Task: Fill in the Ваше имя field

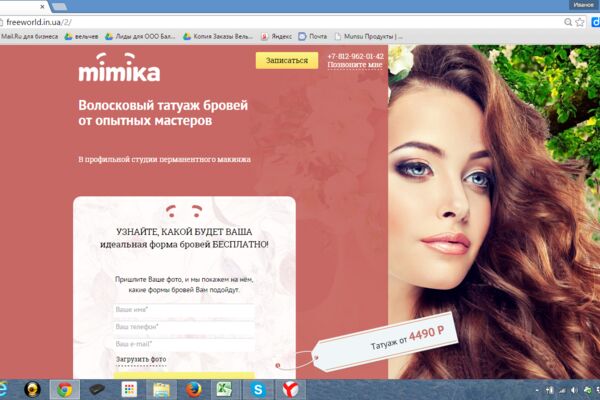Action: 184,310
